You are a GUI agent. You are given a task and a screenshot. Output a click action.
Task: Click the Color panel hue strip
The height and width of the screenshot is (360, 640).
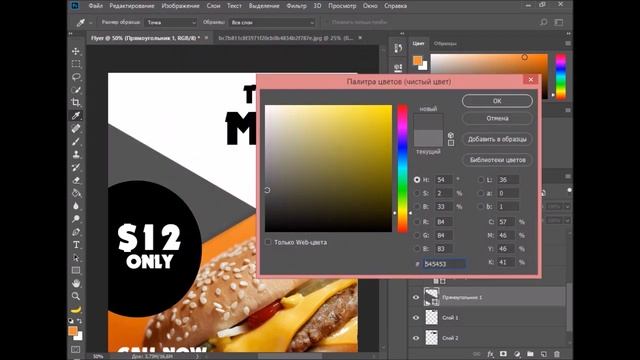point(561,76)
